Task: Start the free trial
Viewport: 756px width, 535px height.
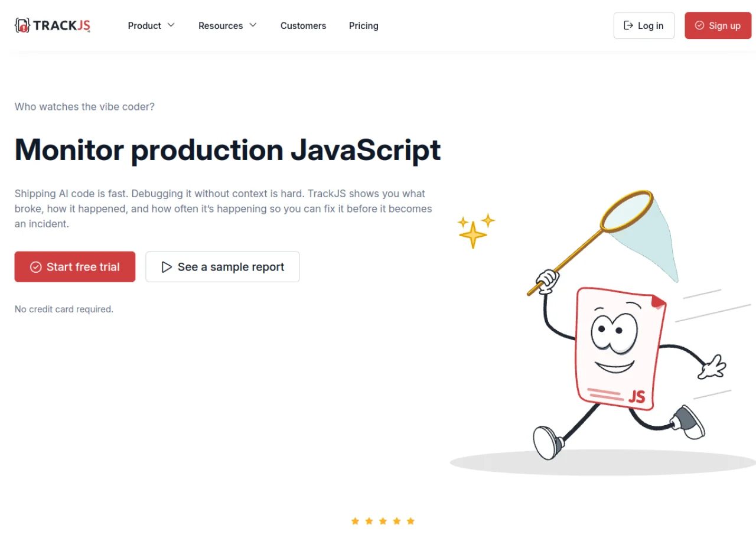Action: pyautogui.click(x=75, y=267)
